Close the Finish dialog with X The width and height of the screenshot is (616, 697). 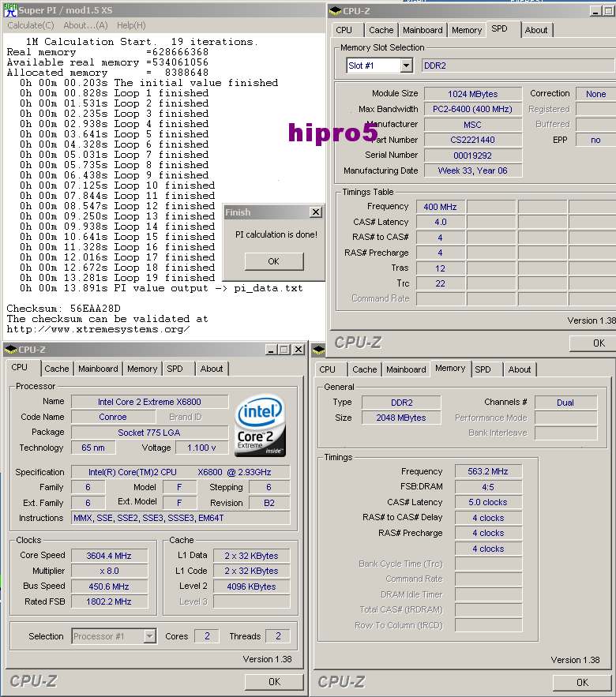[x=316, y=212]
